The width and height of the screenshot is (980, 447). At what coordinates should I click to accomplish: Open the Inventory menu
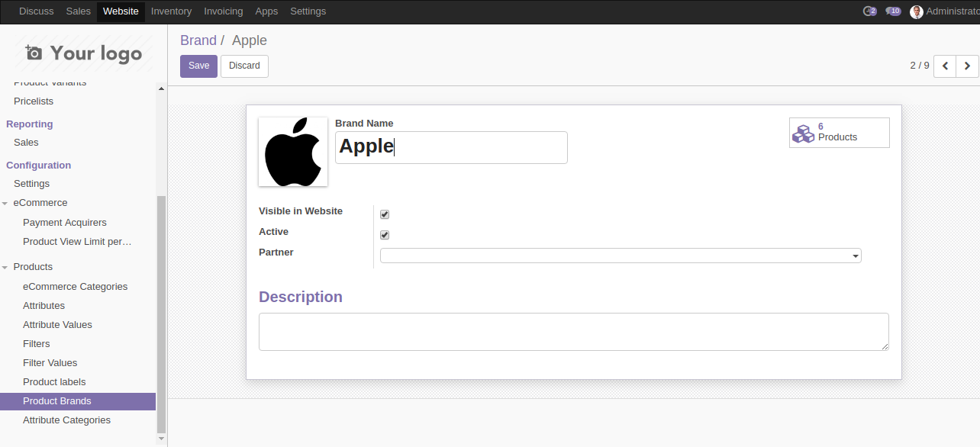click(171, 11)
